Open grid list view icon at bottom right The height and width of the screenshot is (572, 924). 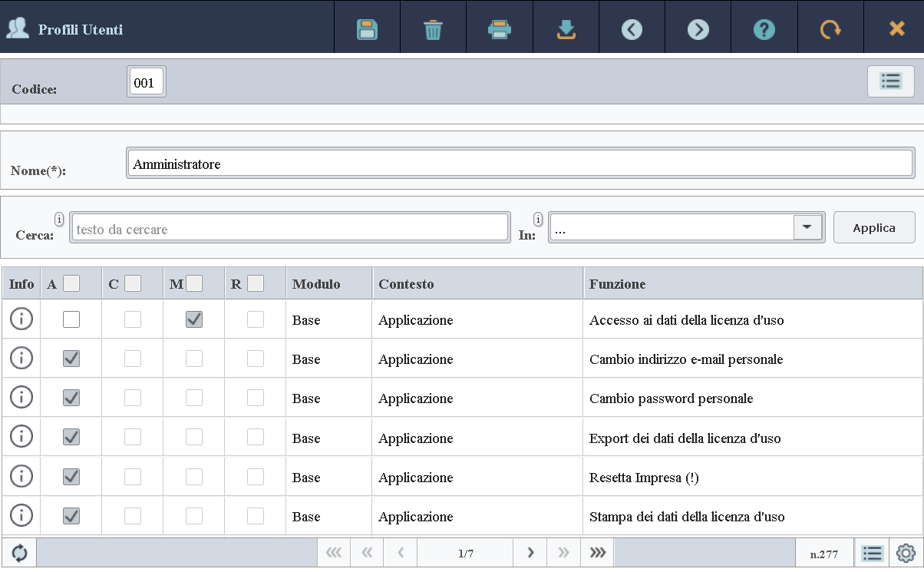point(871,553)
